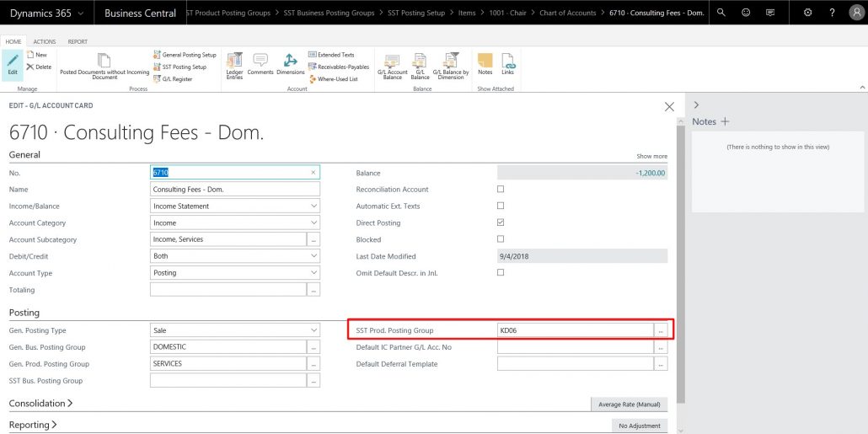Open the user profile avatar

coord(856,12)
